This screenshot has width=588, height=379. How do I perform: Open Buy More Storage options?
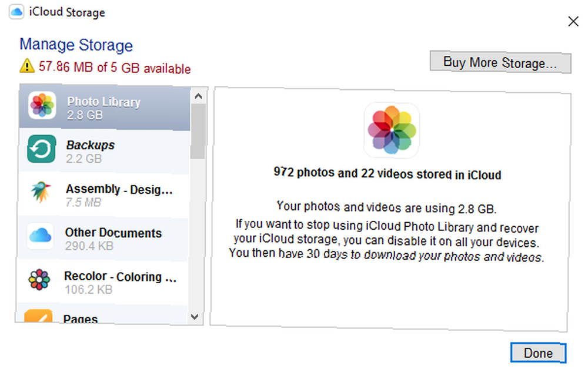500,62
